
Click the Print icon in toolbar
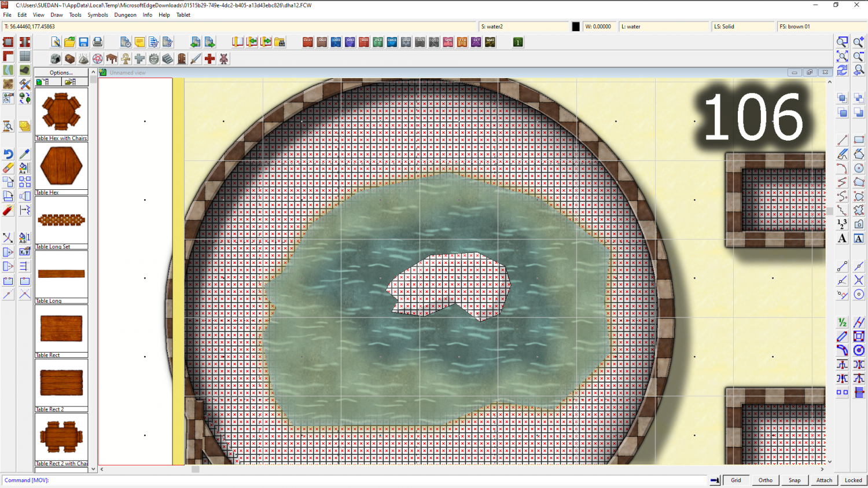pos(97,42)
